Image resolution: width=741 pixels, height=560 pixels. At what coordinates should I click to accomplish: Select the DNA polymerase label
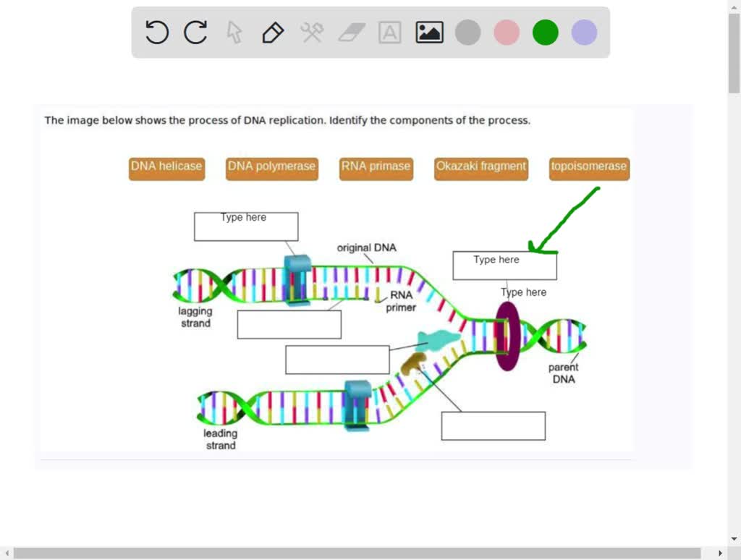(271, 168)
